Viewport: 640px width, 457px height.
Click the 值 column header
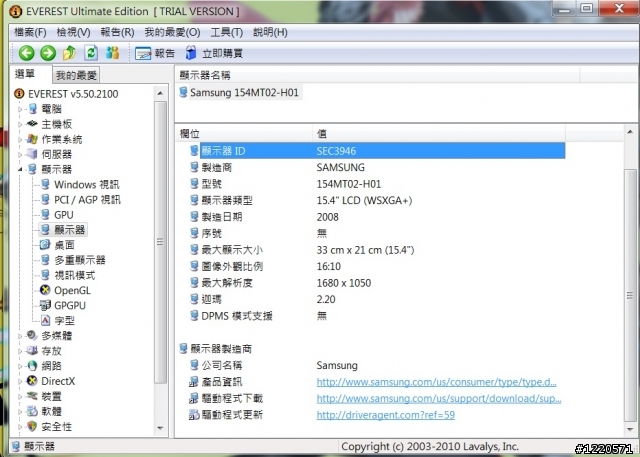[x=440, y=134]
